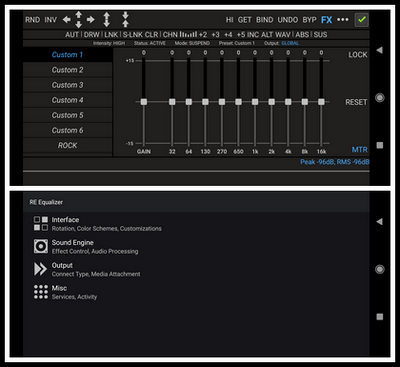Click the 32 Hz band slider handle
The height and width of the screenshot is (367, 400).
tap(172, 102)
